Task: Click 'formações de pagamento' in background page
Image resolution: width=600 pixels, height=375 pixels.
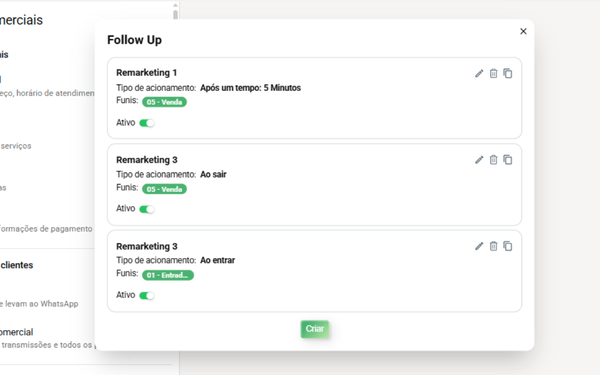Action: click(46, 229)
